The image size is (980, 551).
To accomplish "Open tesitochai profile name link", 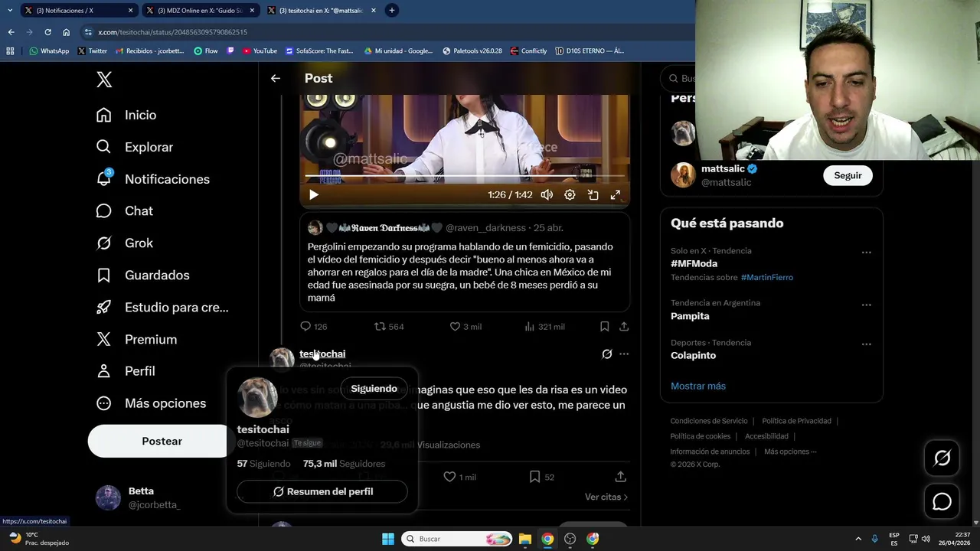I will (322, 354).
